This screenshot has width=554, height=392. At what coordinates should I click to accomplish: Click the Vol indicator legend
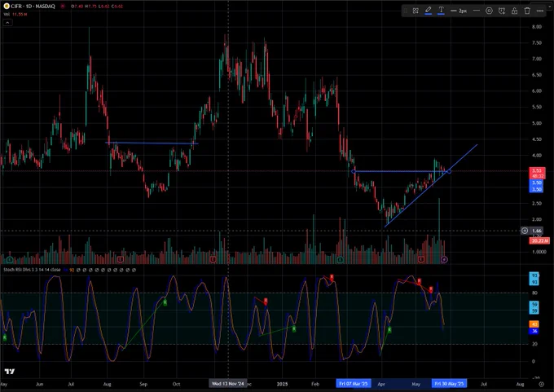7,14
